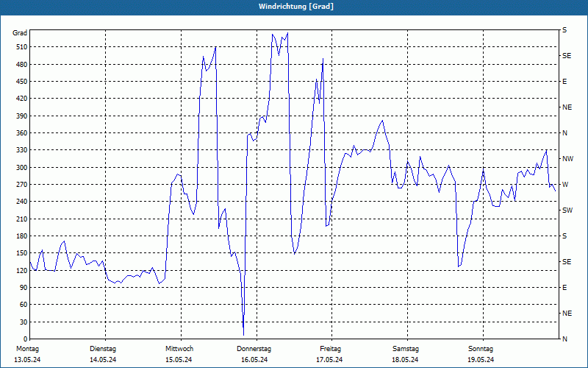This screenshot has width=588, height=368.
Task: Click the 240 degree tick label
Action: [x=22, y=202]
